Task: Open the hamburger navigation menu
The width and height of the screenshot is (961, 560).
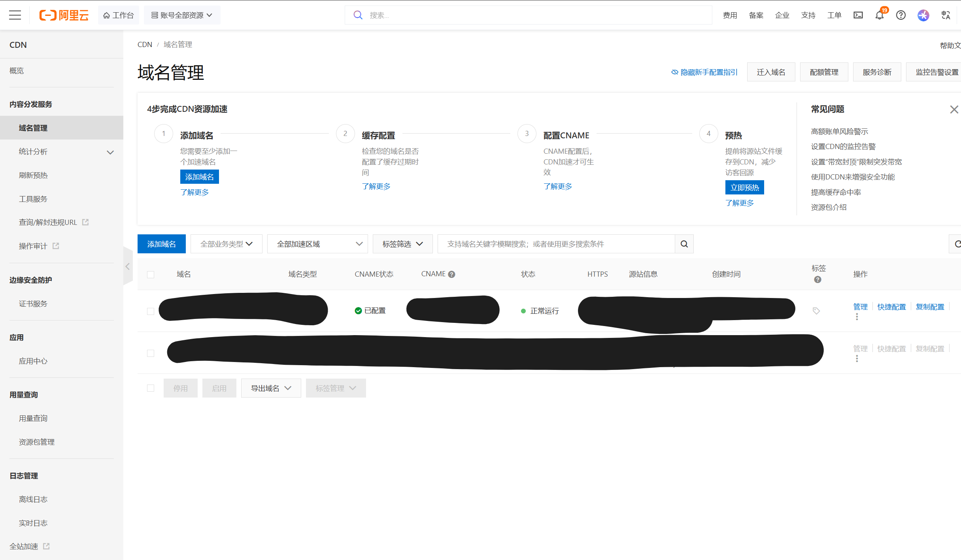Action: pos(15,15)
